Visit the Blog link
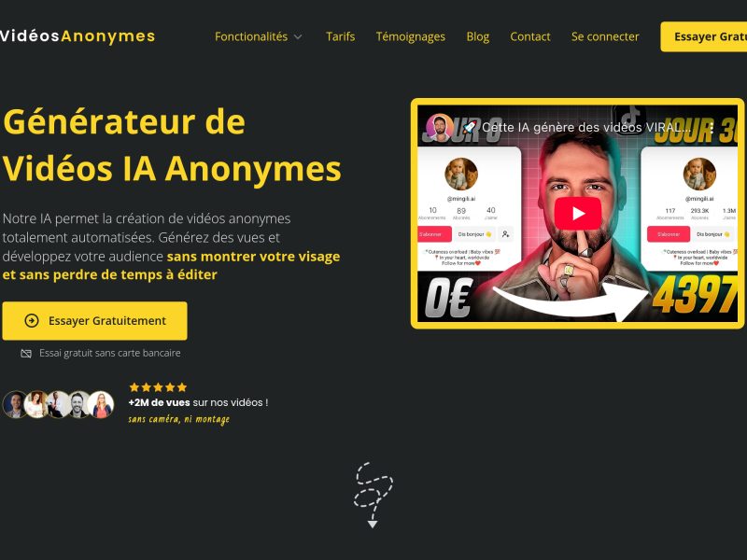 point(478,36)
